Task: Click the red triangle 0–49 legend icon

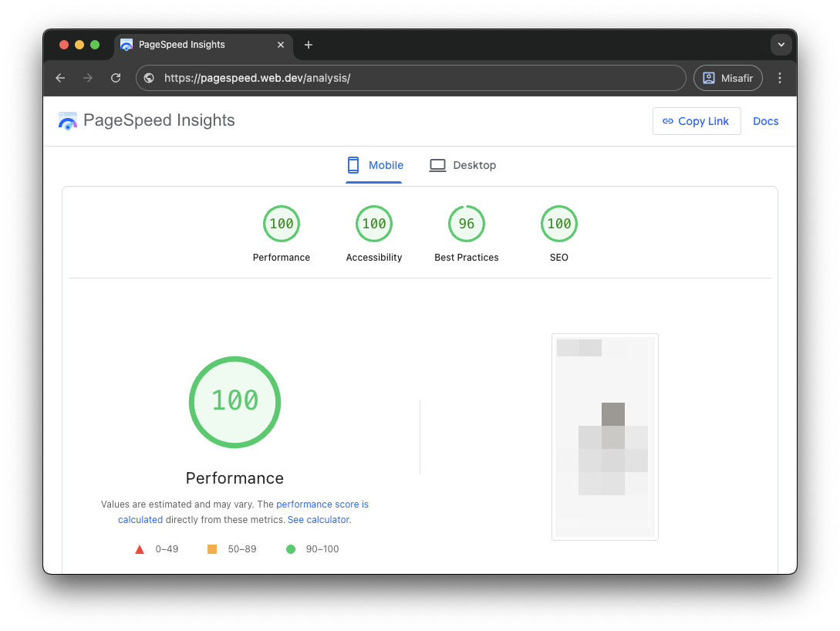Action: click(x=140, y=549)
